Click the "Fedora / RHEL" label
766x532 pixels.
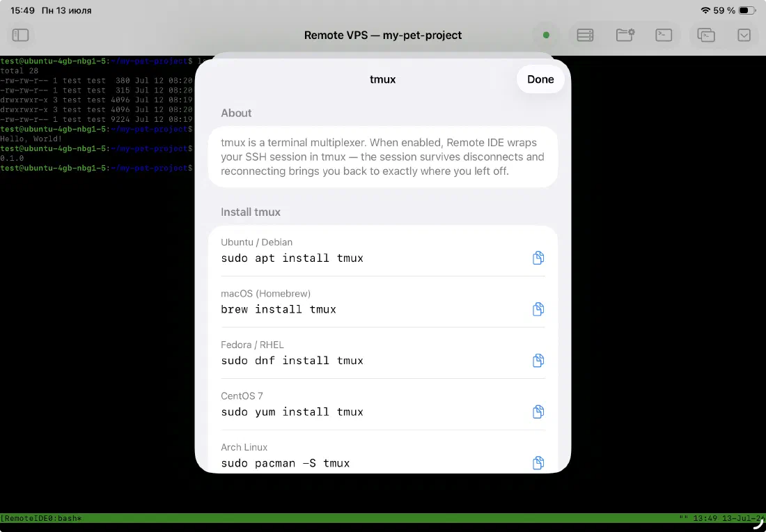click(x=252, y=345)
